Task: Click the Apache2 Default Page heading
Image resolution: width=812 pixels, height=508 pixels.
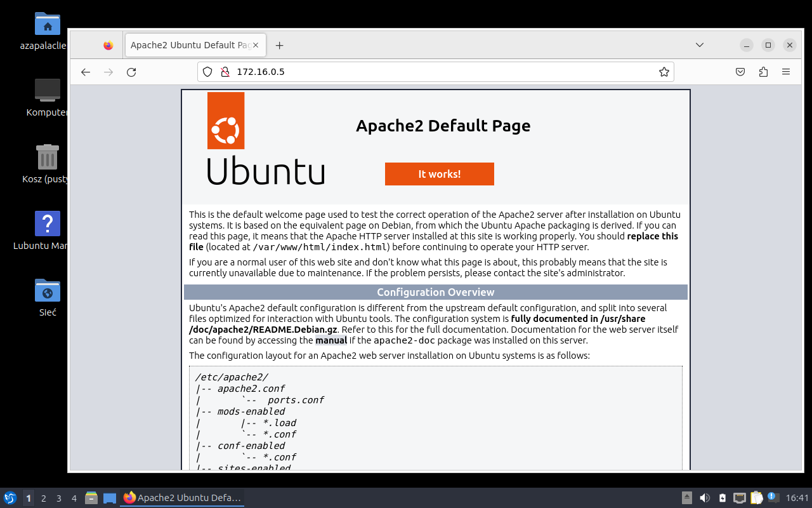Action: pyautogui.click(x=443, y=126)
